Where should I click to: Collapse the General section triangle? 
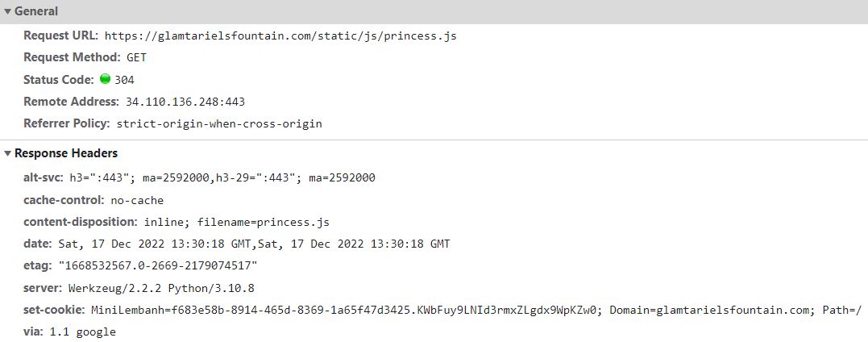pos(7,11)
